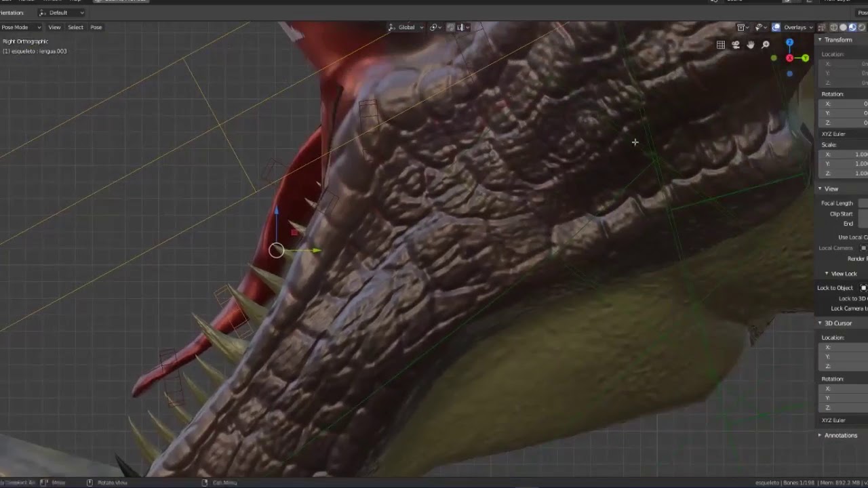
Task: Switch to LookDev shading mode
Action: coord(852,27)
